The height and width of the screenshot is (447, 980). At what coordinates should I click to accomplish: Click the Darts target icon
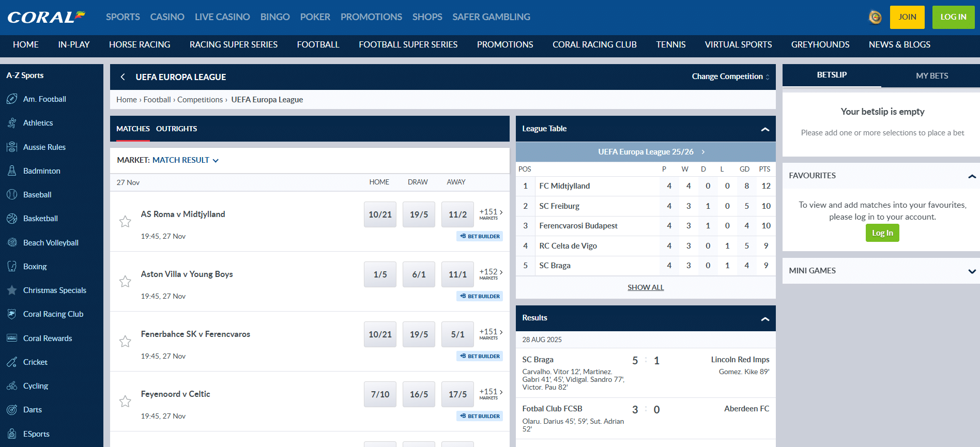click(12, 409)
